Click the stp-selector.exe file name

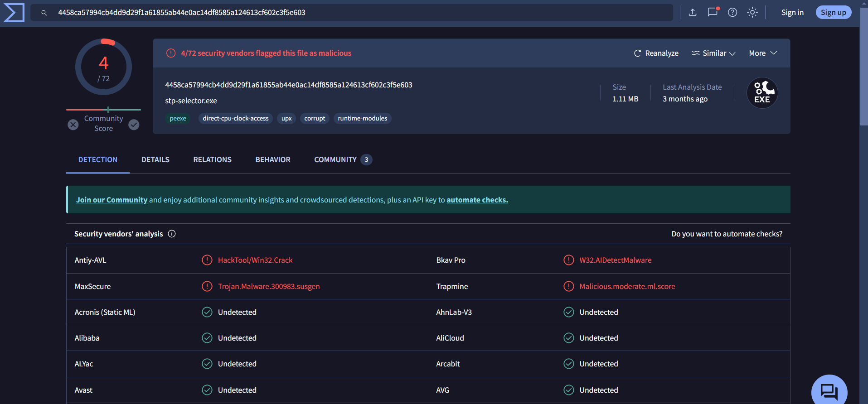(x=191, y=101)
